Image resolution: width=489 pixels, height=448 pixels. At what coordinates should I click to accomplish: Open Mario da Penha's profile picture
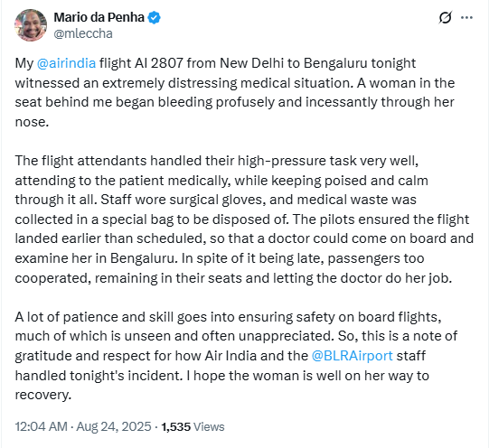click(31, 25)
